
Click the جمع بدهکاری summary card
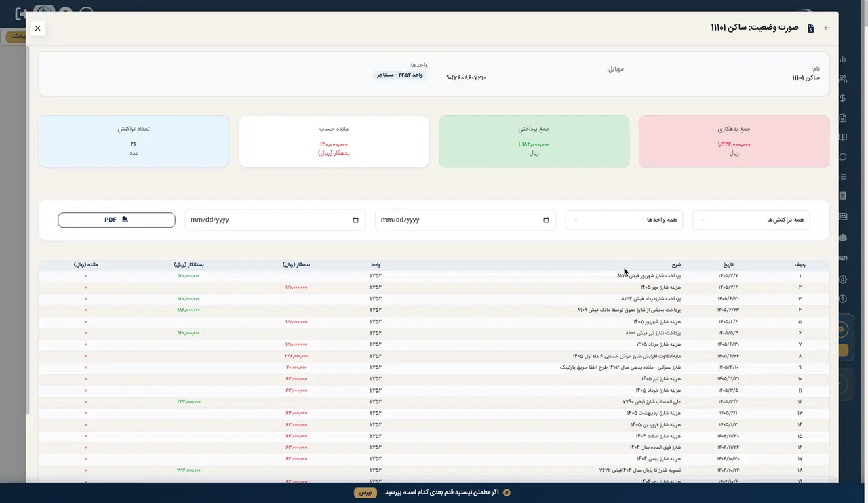coord(734,141)
